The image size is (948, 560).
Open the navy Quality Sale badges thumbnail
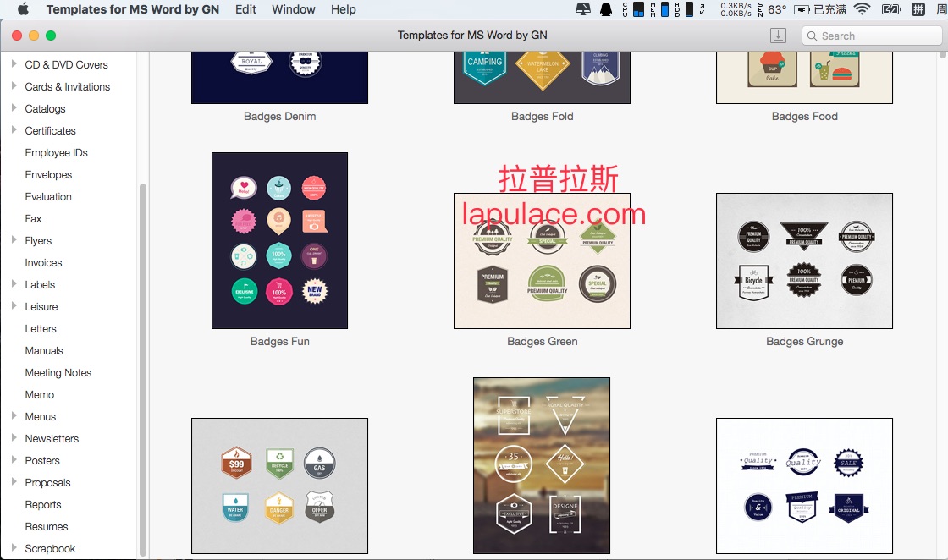804,486
